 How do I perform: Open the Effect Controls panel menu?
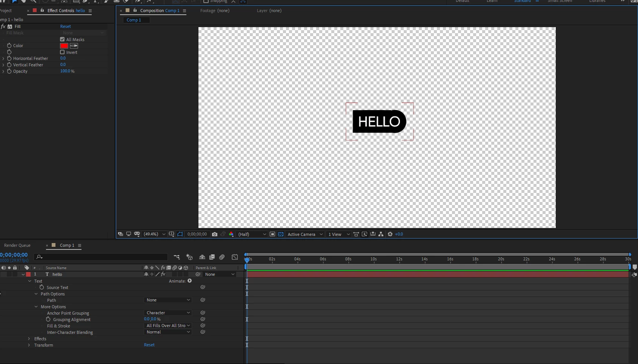click(x=90, y=11)
